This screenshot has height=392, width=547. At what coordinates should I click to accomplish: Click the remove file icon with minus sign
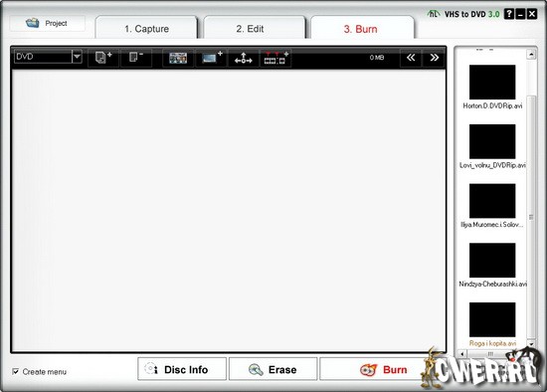click(136, 58)
